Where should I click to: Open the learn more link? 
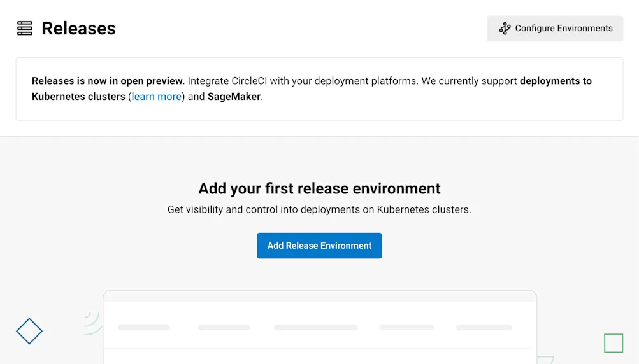point(157,97)
